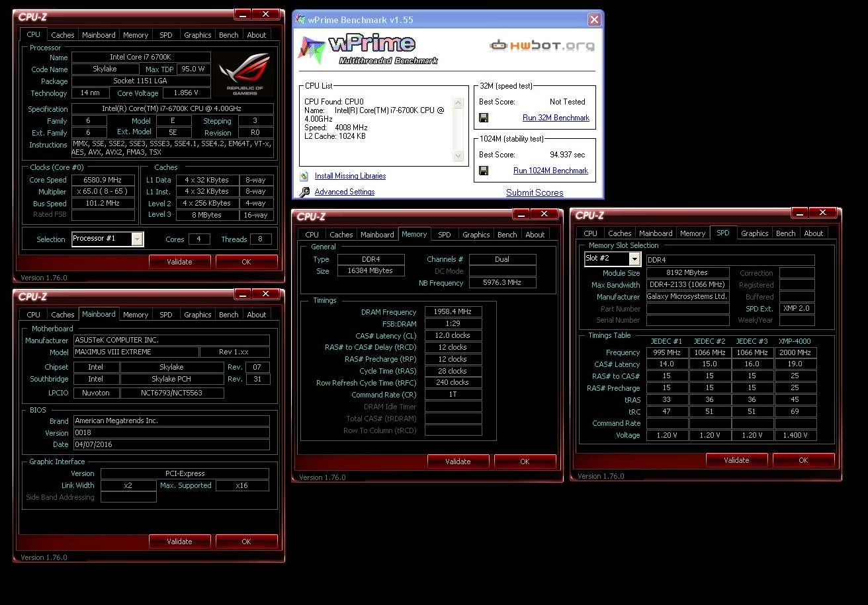Click the MAXIMUS VIII EXTREME model field
This screenshot has width=868, height=605.
136,352
